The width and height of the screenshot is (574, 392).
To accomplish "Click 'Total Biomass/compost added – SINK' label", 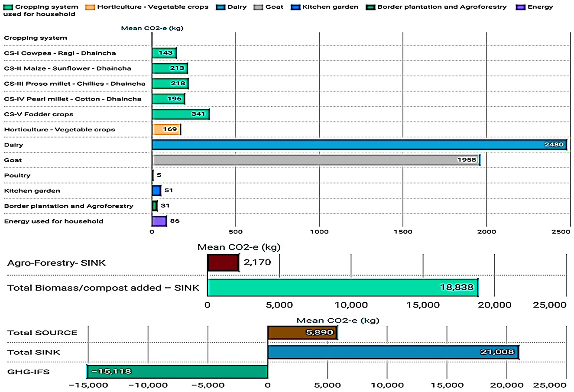I will coord(103,288).
